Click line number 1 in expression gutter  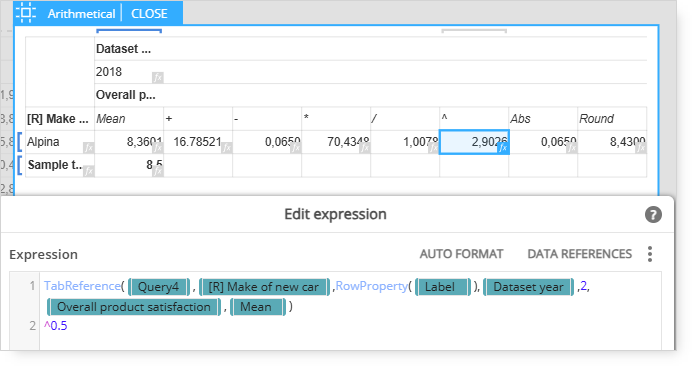point(32,286)
